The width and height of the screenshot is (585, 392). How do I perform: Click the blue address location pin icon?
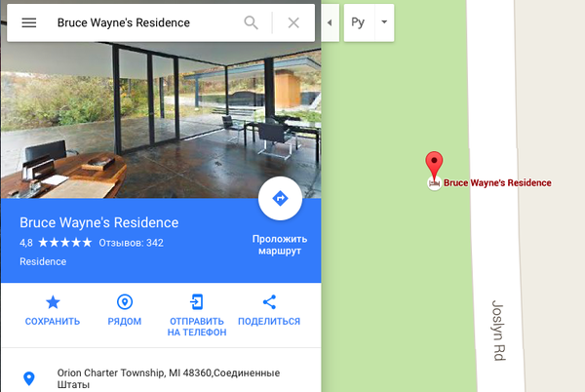click(x=29, y=378)
